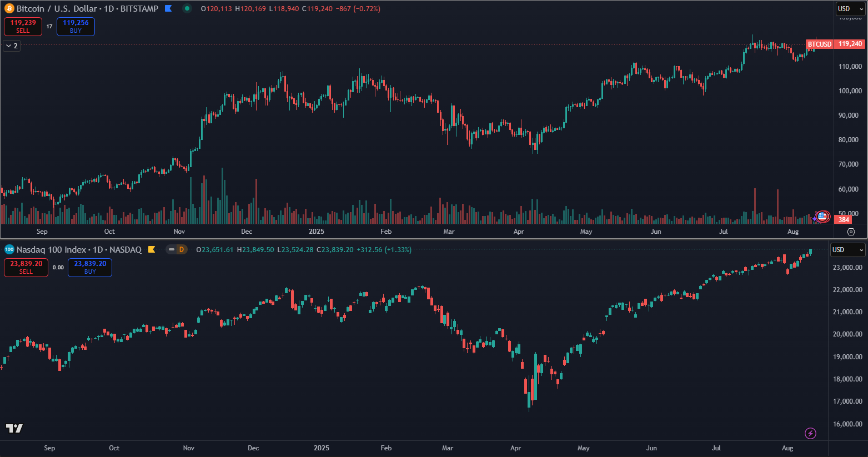Click the purple lightning bolt icon
This screenshot has width=868, height=457.
pyautogui.click(x=810, y=433)
